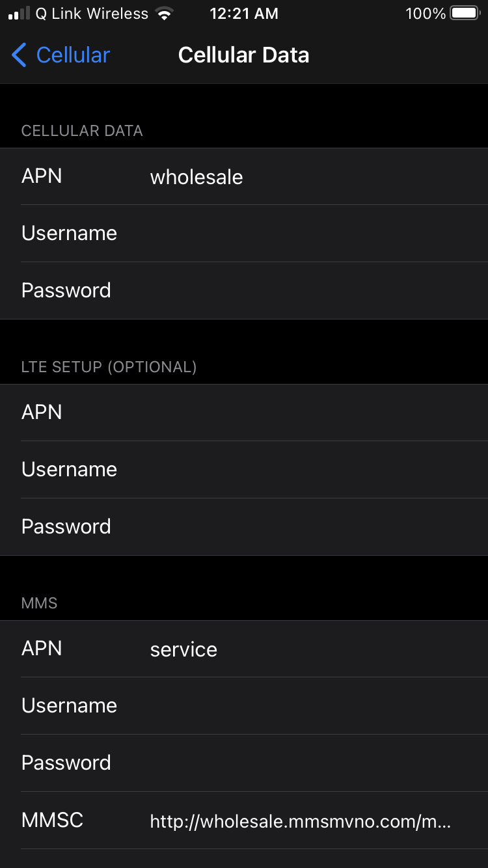Select the MMS Password field
488x868 pixels.
coord(312,763)
